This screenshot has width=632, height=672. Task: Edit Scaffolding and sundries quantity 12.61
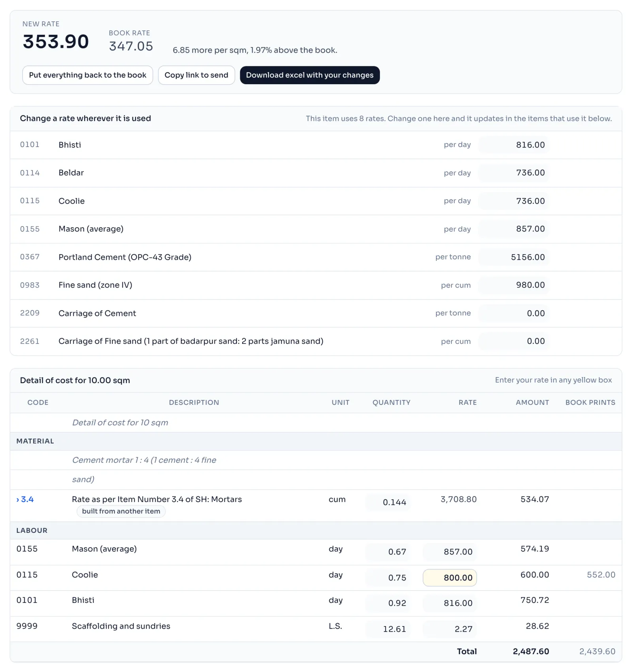pos(388,629)
